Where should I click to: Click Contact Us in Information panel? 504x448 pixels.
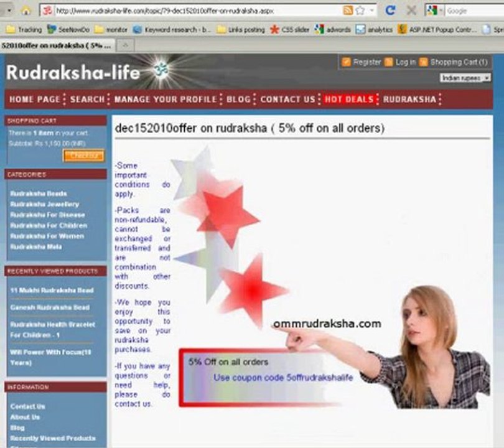pyautogui.click(x=27, y=406)
